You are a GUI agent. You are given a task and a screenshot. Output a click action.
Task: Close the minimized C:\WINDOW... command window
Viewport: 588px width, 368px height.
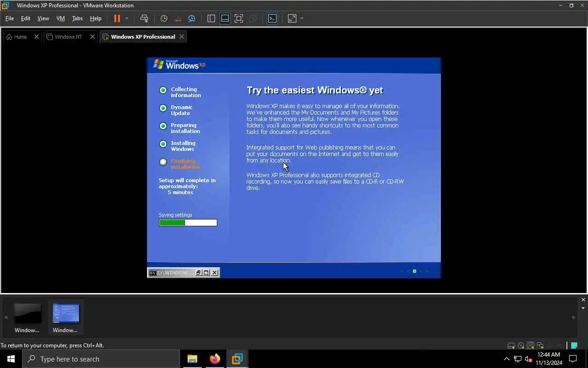[215, 273]
